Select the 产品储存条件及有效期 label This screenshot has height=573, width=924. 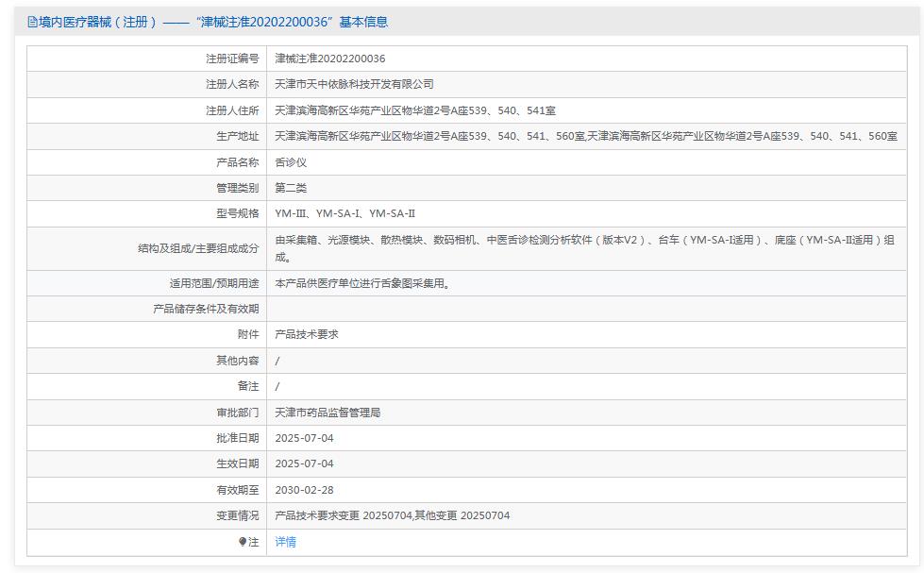(207, 309)
